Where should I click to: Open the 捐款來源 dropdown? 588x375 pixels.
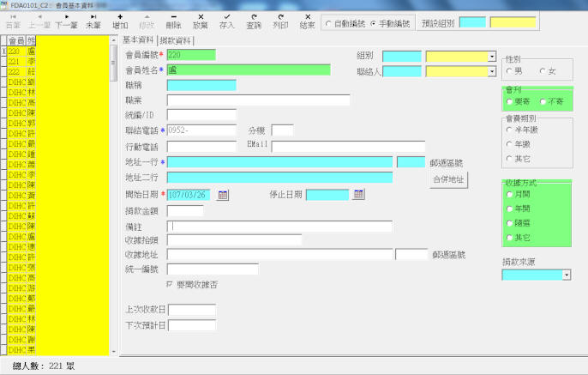tap(567, 275)
